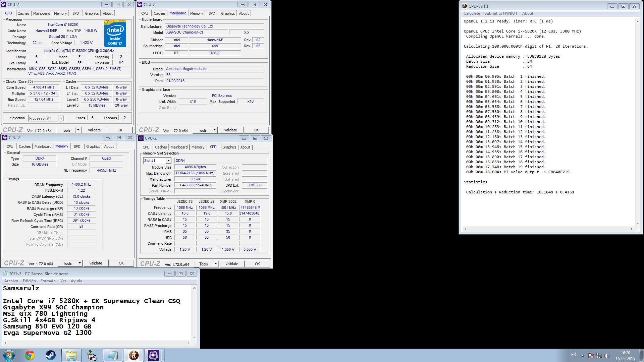644x362 pixels.
Task: Open the Edición menu in Notepad
Action: [x=29, y=281]
